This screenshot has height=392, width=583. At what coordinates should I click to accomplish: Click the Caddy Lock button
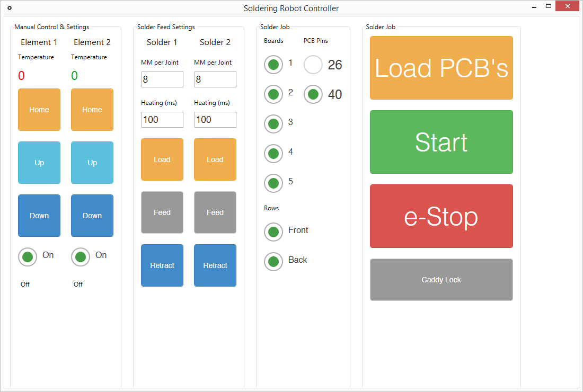click(441, 280)
